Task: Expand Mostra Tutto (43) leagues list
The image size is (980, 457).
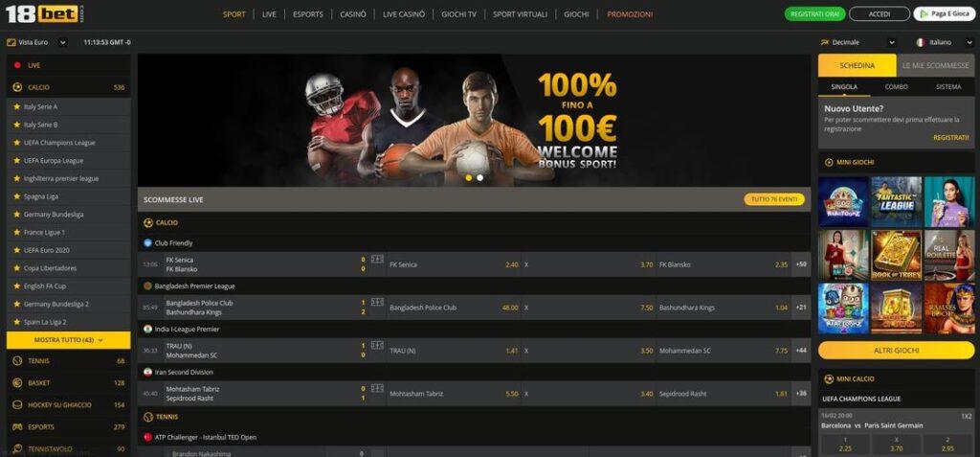Action: (69, 340)
